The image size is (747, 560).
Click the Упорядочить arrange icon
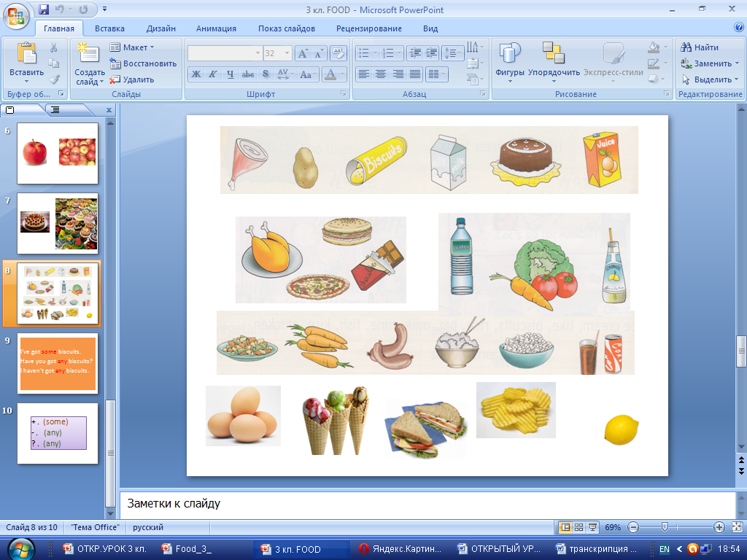tap(554, 54)
